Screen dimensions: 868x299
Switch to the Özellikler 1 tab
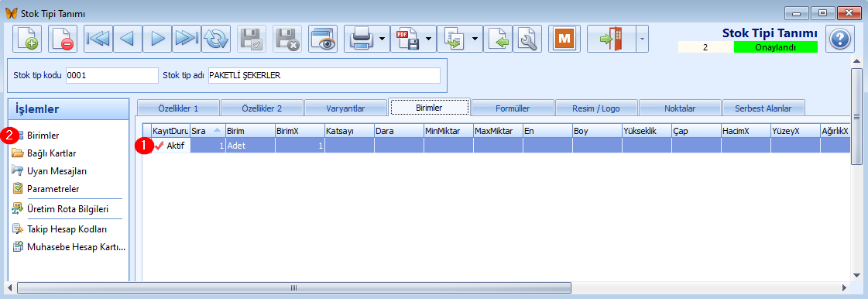[x=177, y=108]
